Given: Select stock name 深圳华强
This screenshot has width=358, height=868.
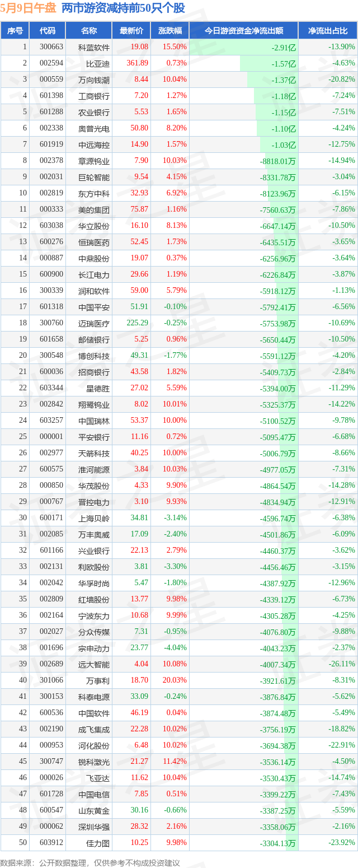Looking at the screenshot, I should tap(94, 827).
